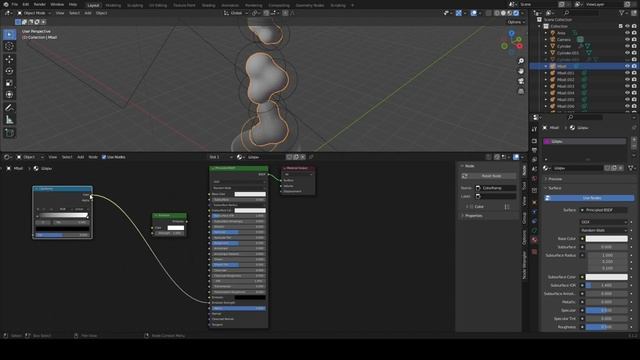Screen dimensions: 640x360
Task: Open the Edit menu
Action: (x=26, y=4)
